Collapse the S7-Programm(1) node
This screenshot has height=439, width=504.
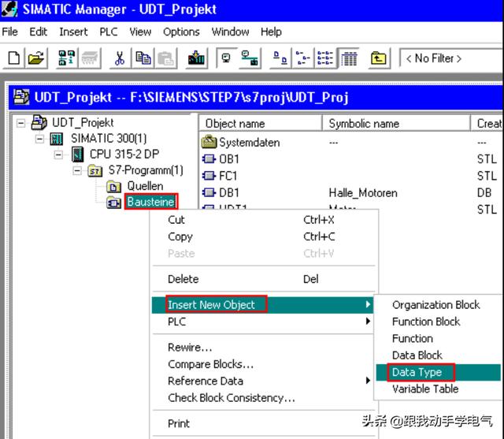coord(77,170)
